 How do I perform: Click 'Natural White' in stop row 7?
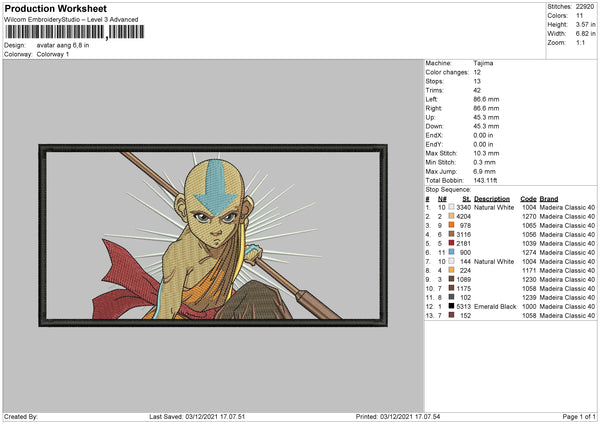[494, 262]
